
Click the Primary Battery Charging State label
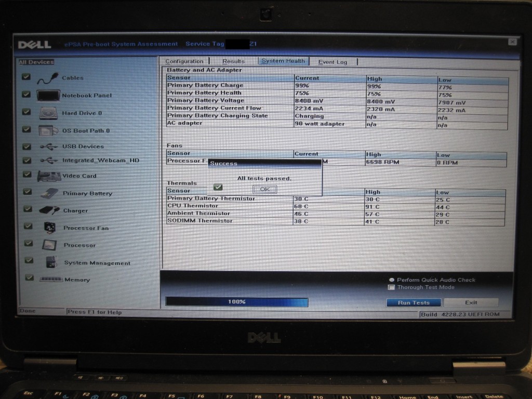(218, 115)
